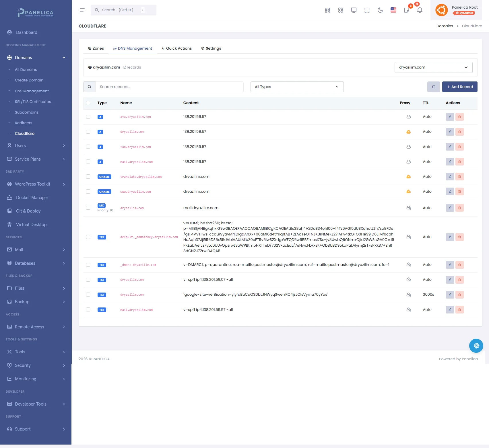
Task: Enter fullscreen using the header icon
Action: [x=367, y=10]
